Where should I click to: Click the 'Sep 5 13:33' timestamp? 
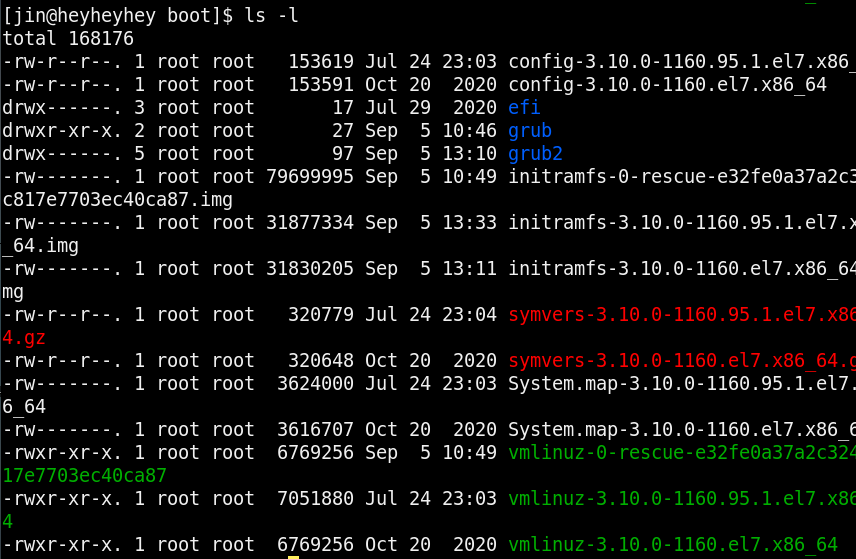click(x=431, y=222)
